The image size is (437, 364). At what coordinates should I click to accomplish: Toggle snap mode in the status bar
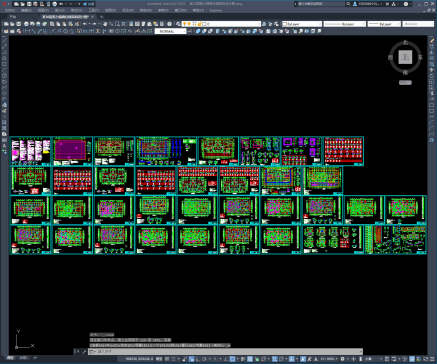point(174,359)
